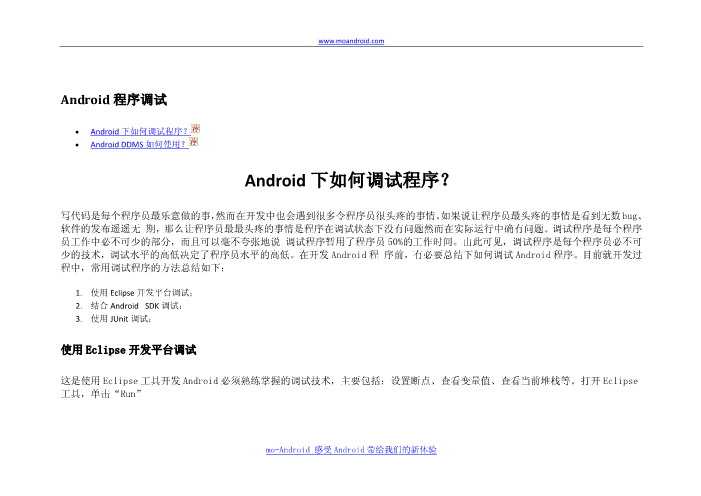
Task: Open the www.moandroid.com header link
Action: tap(351, 41)
